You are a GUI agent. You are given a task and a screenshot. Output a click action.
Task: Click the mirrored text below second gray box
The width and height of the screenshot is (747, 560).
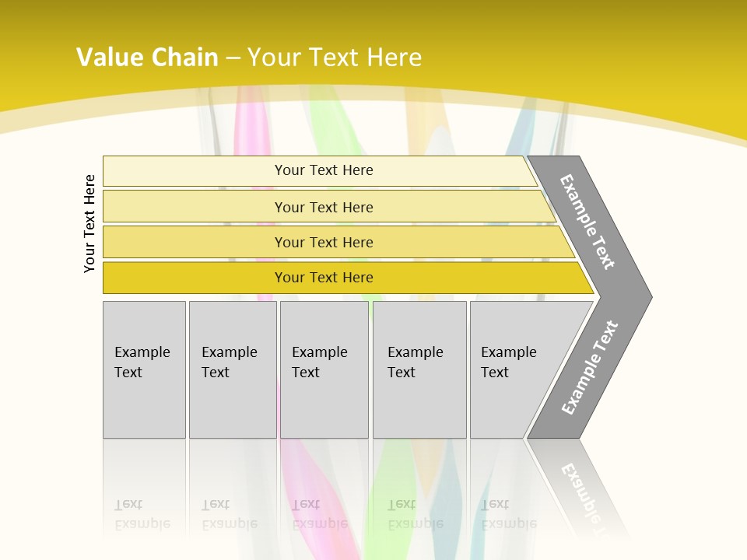pos(230,515)
